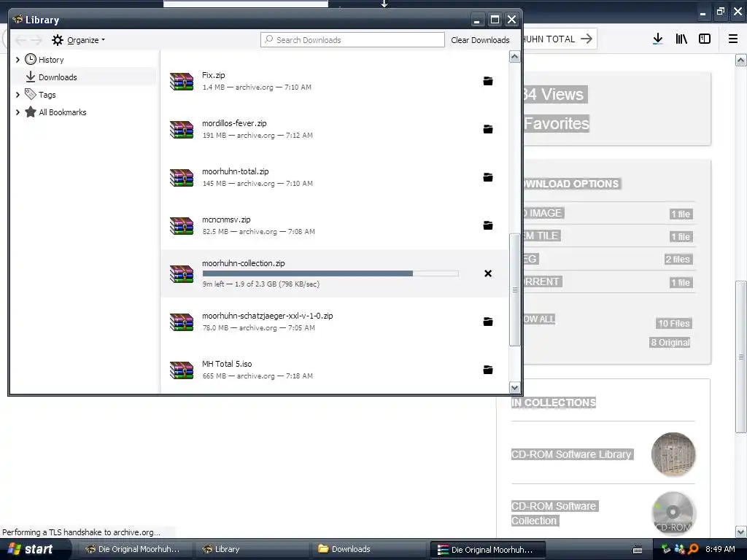Click the moorhuhn-schatzjaeger archive icon
747x560 pixels.
click(x=182, y=322)
